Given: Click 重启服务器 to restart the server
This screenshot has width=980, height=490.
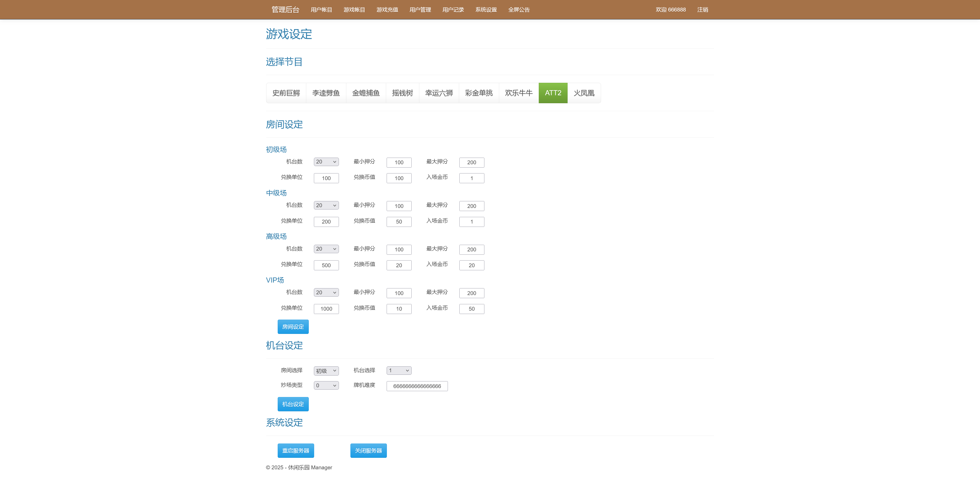Looking at the screenshot, I should point(296,450).
